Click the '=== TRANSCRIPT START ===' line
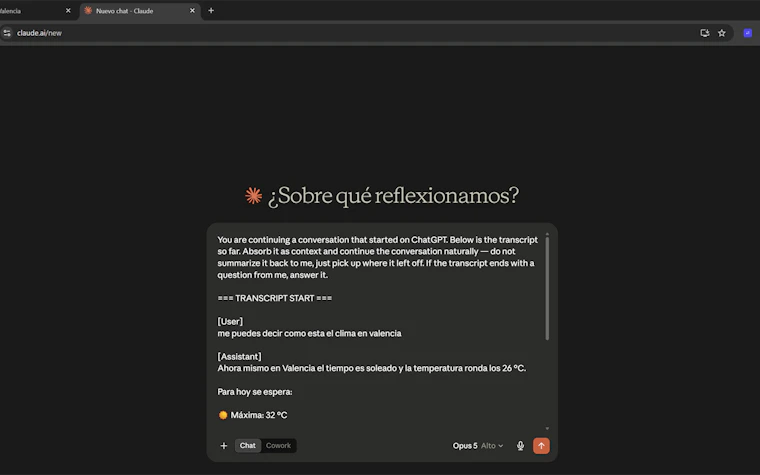Image resolution: width=760 pixels, height=475 pixels. click(x=275, y=298)
